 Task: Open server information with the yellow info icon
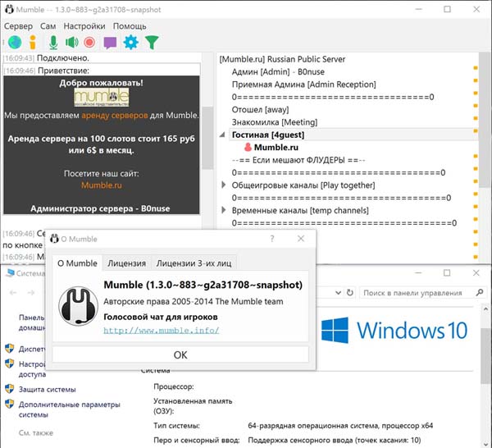[x=33, y=42]
